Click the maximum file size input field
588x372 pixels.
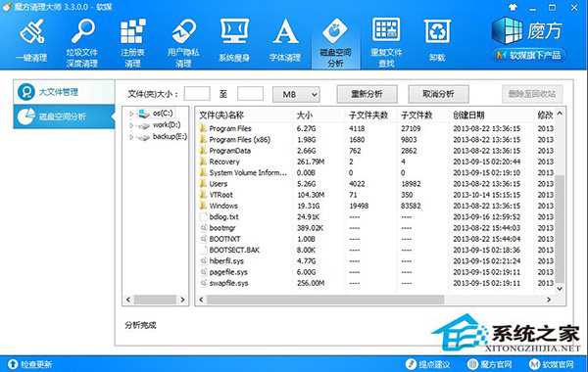[x=250, y=94]
